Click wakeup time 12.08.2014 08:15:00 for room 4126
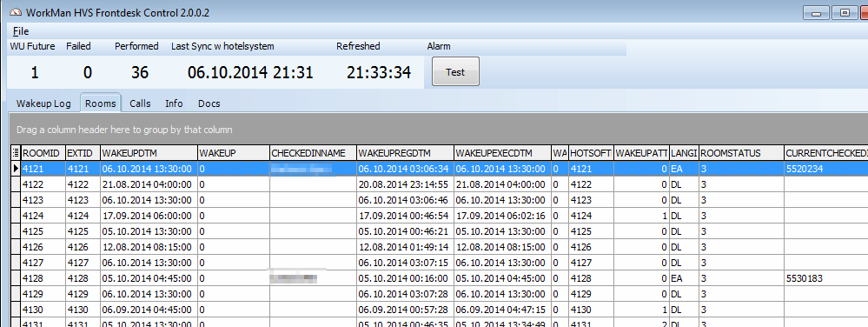This screenshot has height=327, width=868. pos(149,247)
